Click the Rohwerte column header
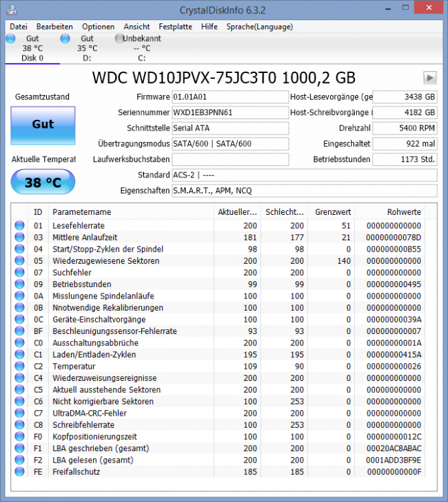 [x=404, y=212]
